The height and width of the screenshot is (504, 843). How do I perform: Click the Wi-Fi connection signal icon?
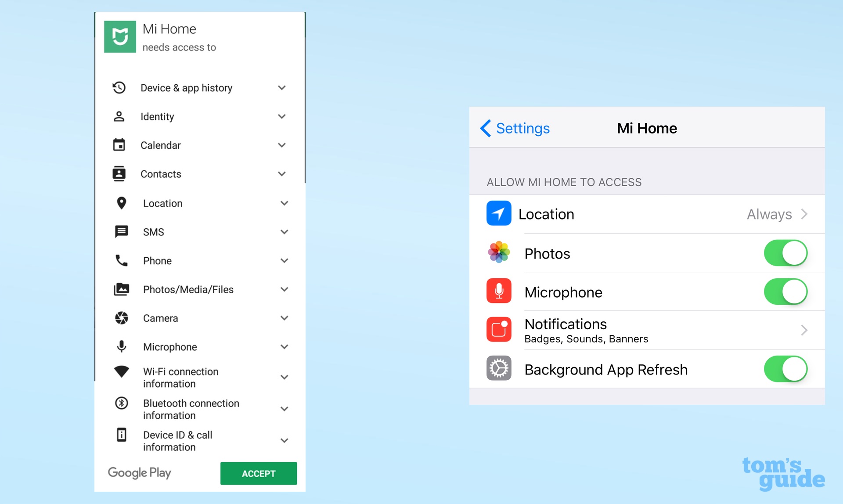coord(122,371)
